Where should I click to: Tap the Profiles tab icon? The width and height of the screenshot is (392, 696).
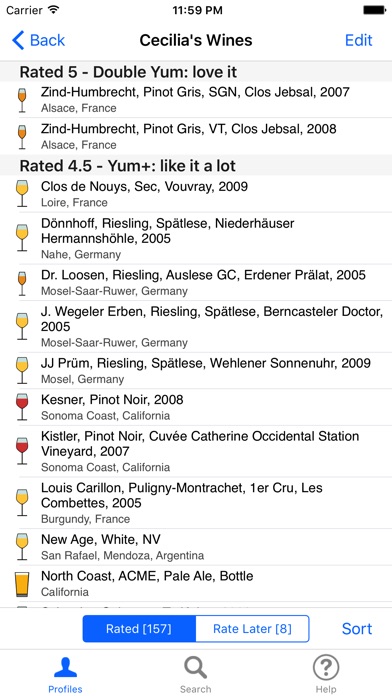pyautogui.click(x=65, y=668)
